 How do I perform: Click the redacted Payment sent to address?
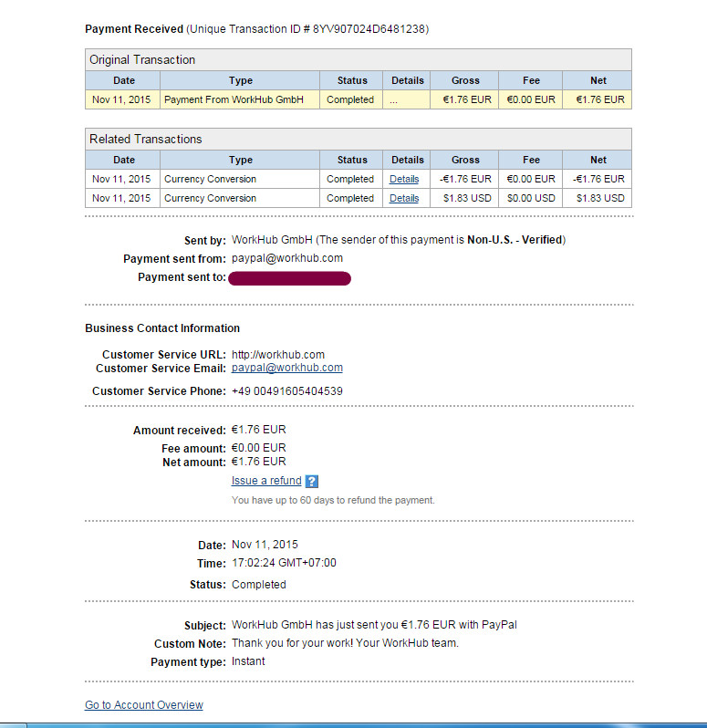tap(290, 278)
